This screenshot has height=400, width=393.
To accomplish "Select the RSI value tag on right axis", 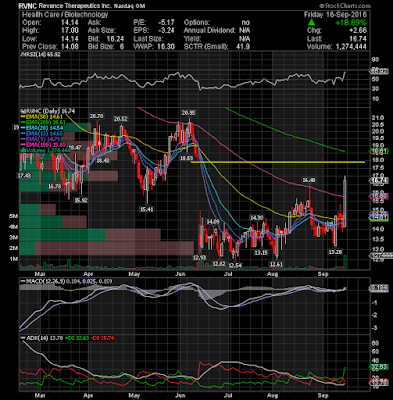I will coord(380,71).
